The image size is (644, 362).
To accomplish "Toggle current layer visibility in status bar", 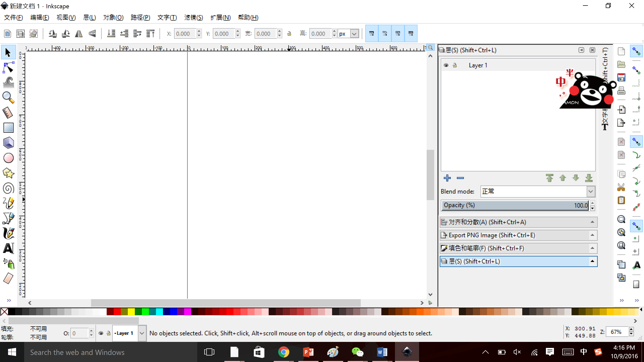I will point(101,333).
